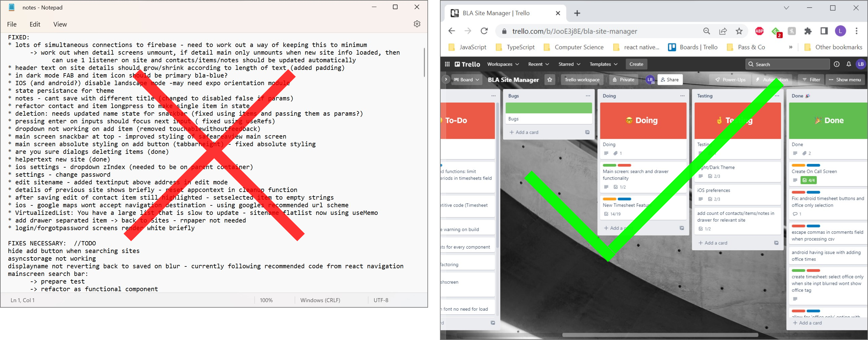Create card from template in Bugs list
868x340 pixels.
[587, 132]
